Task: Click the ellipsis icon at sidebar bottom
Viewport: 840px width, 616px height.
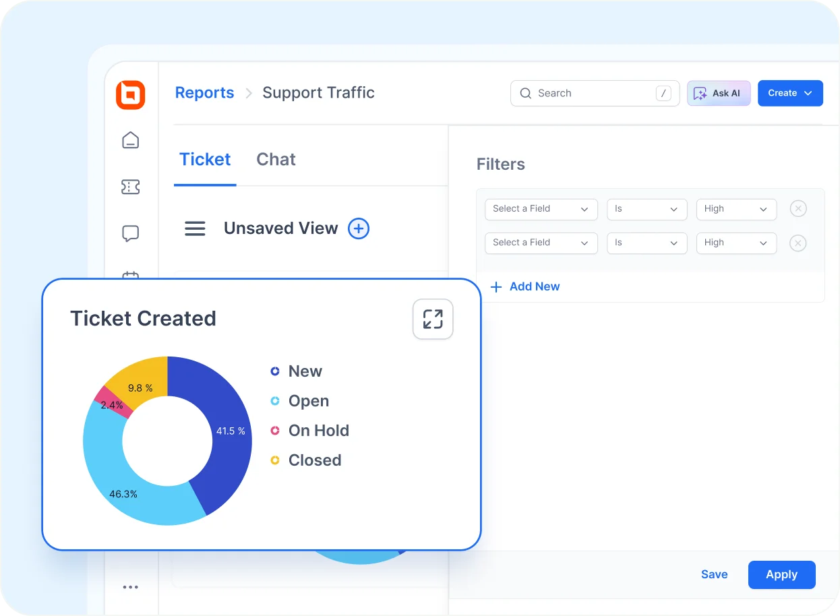Action: point(130,587)
